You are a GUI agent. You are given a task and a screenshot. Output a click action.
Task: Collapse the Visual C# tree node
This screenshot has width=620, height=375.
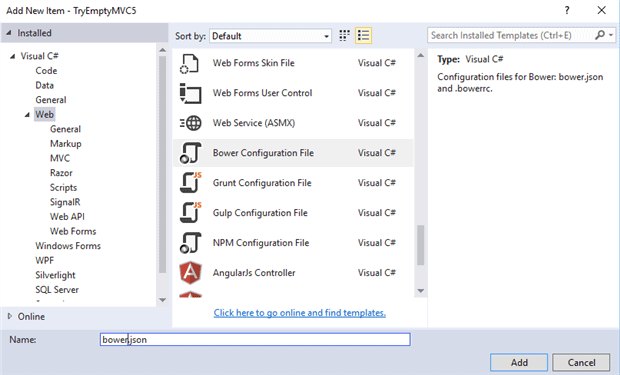(x=12, y=56)
